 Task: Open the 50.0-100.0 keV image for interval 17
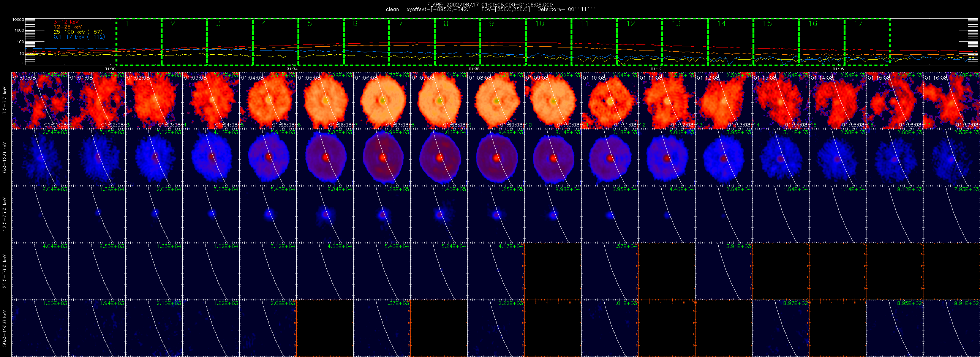[x=952, y=328]
